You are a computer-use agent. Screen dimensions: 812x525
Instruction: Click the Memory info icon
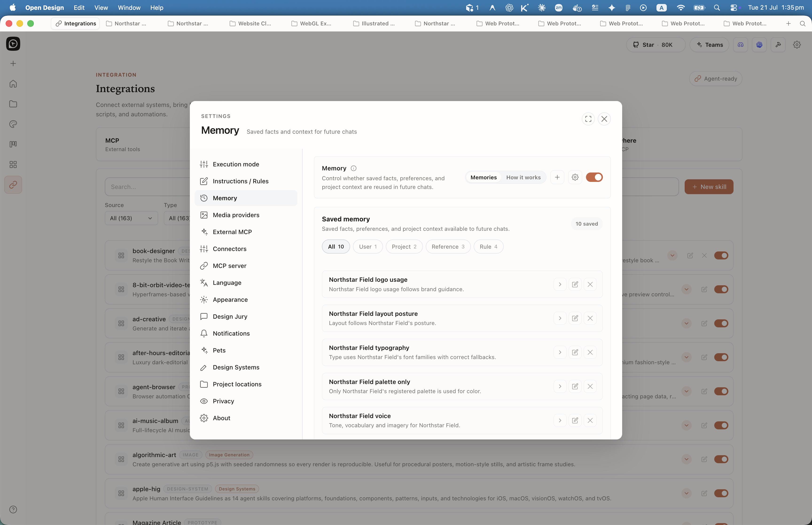[x=353, y=168]
